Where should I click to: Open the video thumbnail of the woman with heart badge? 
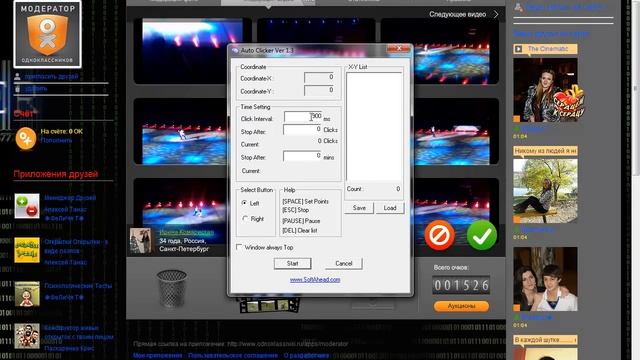(x=545, y=90)
